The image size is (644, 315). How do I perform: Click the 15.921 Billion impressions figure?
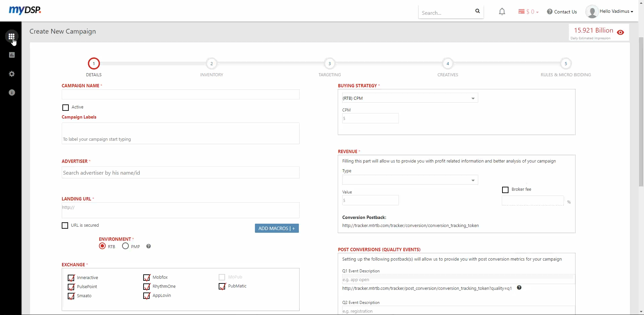(594, 31)
